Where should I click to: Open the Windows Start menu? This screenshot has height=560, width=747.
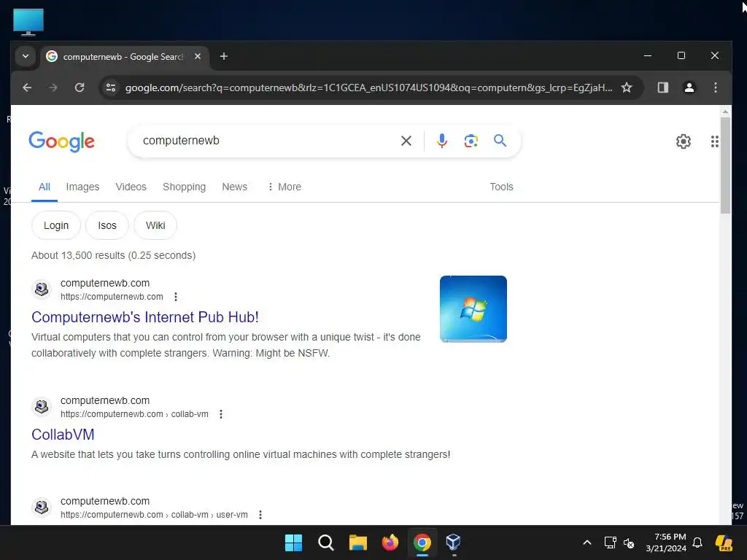[293, 542]
